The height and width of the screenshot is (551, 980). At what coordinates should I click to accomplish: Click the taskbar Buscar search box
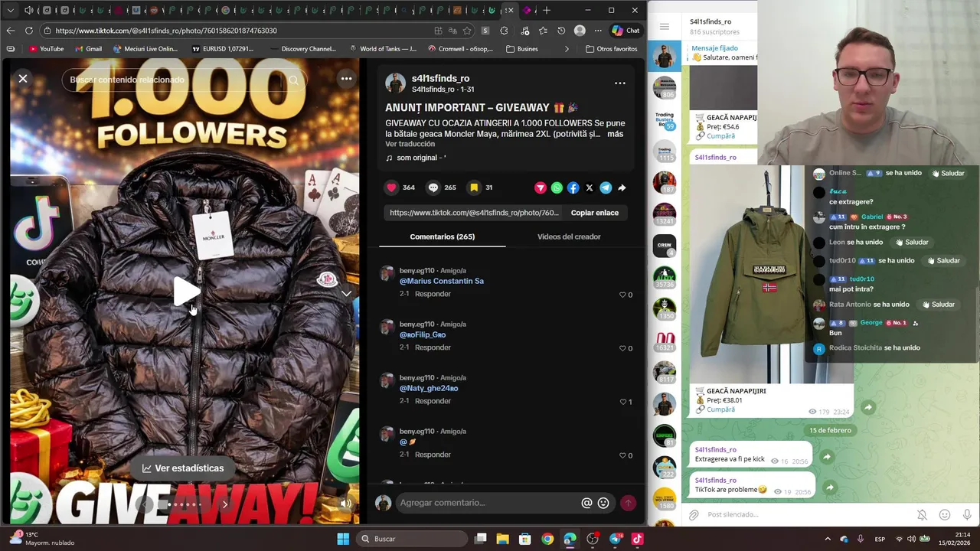coord(412,539)
